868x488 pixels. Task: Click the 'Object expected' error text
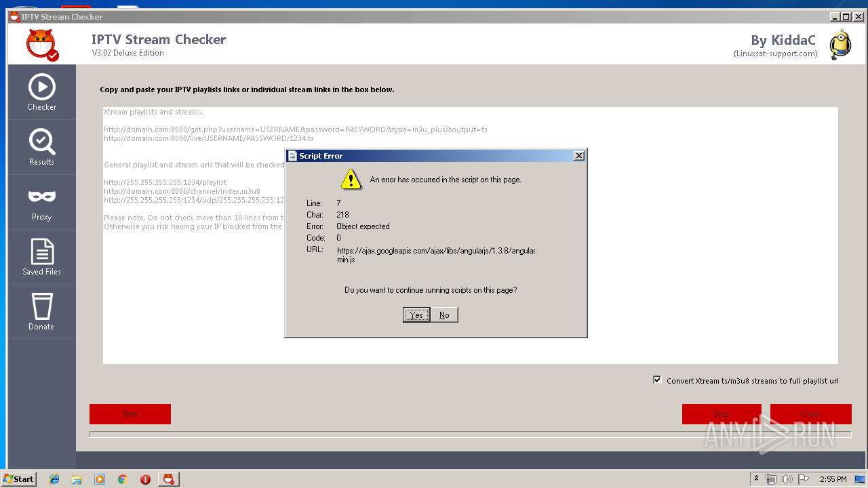click(x=363, y=226)
